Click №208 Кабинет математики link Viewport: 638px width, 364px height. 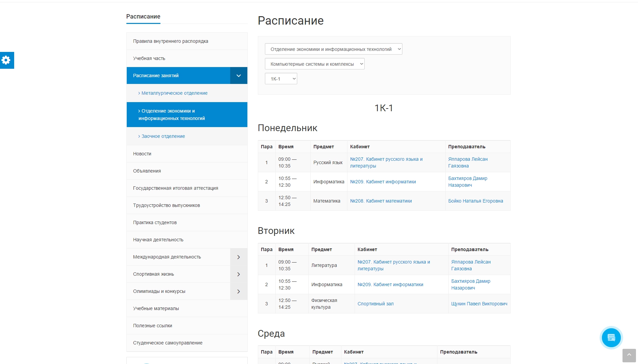381,201
